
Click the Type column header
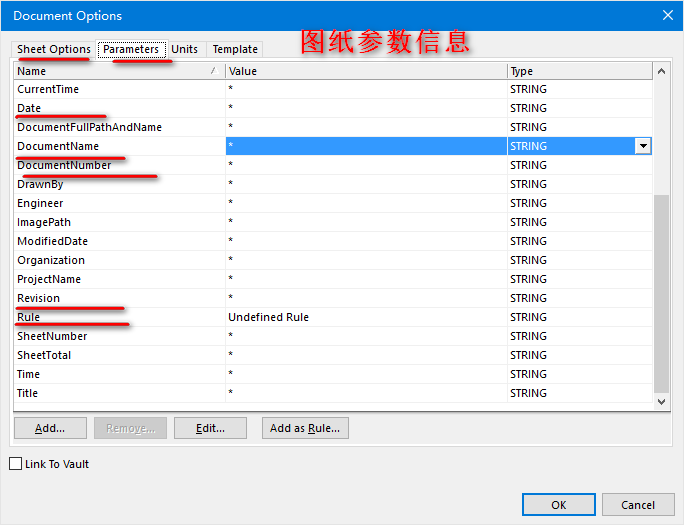tap(579, 71)
